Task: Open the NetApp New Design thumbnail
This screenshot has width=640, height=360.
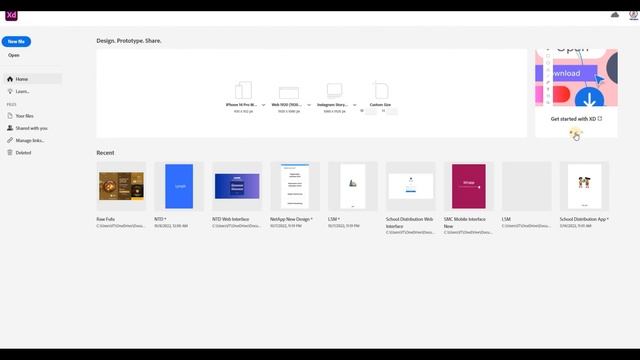Action: coord(295,186)
